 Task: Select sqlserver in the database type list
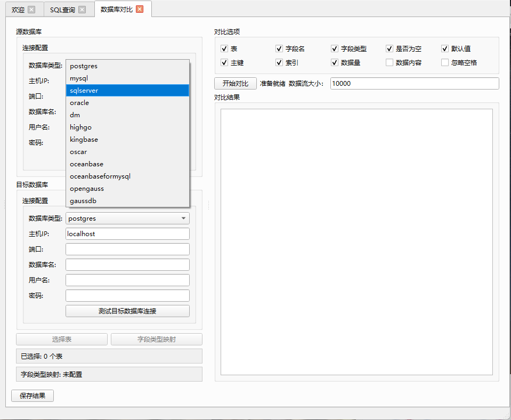pos(127,90)
